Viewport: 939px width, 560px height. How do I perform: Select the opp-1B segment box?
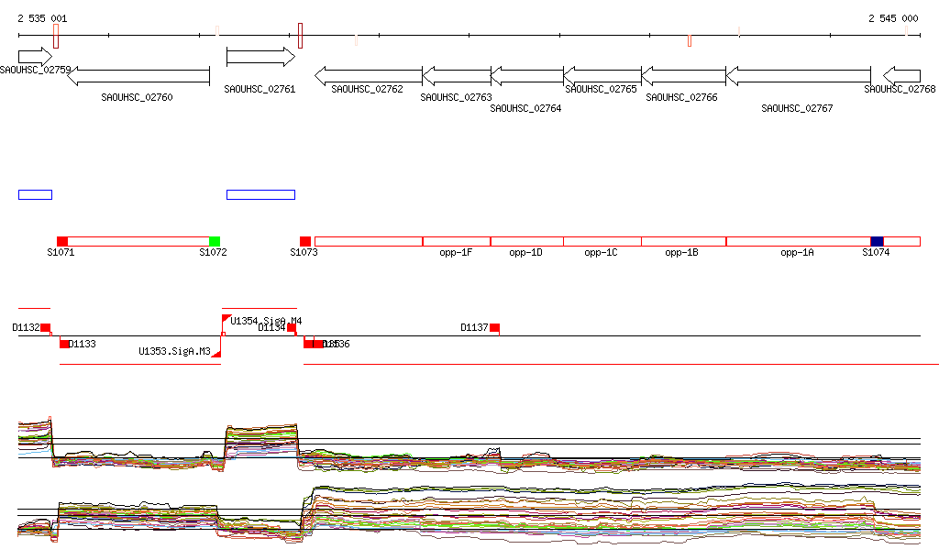684,241
